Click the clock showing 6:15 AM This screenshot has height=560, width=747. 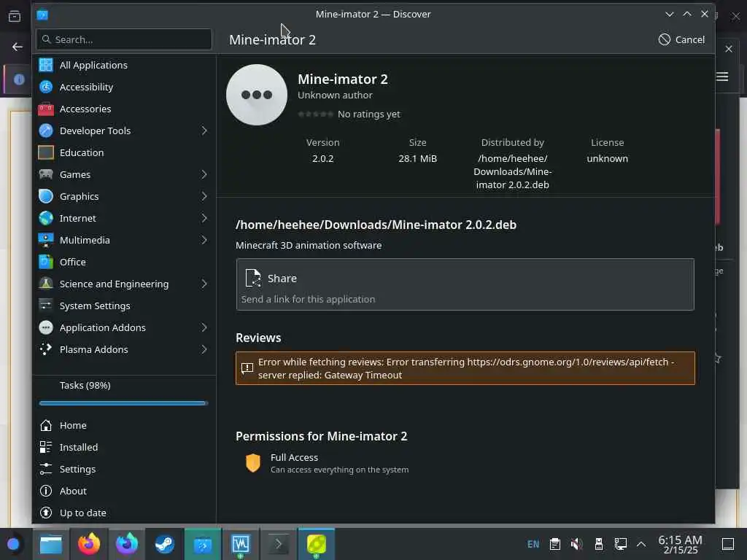point(680,544)
